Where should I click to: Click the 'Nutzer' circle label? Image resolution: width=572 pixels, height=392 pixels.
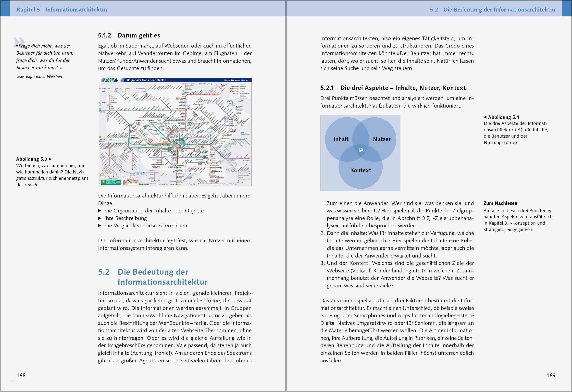[382, 139]
